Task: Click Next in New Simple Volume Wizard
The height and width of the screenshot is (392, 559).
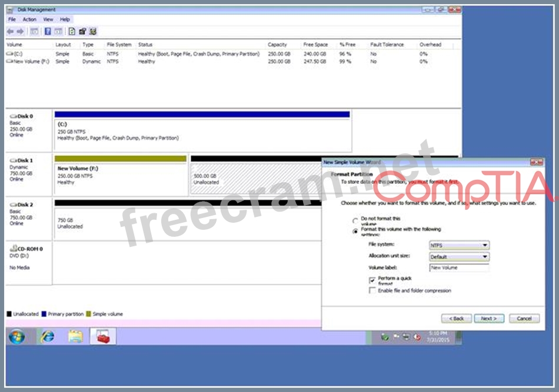Action: tap(489, 319)
